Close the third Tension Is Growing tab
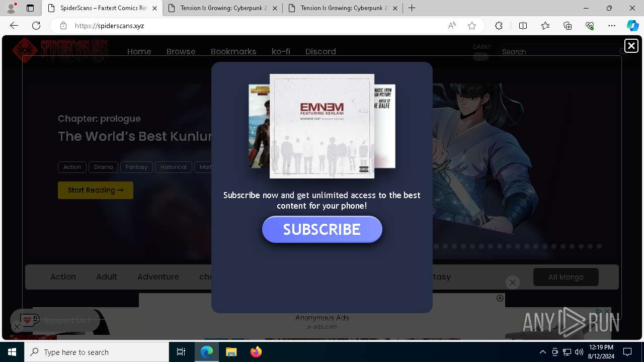 (395, 8)
